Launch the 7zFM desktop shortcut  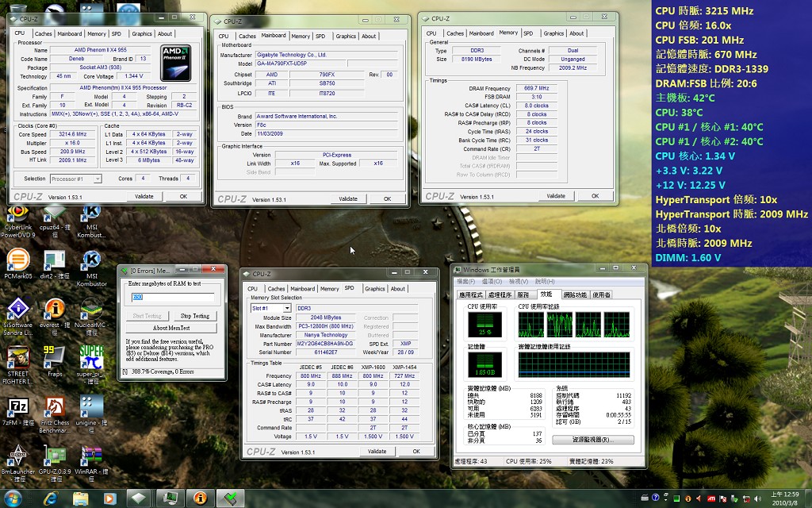point(17,411)
